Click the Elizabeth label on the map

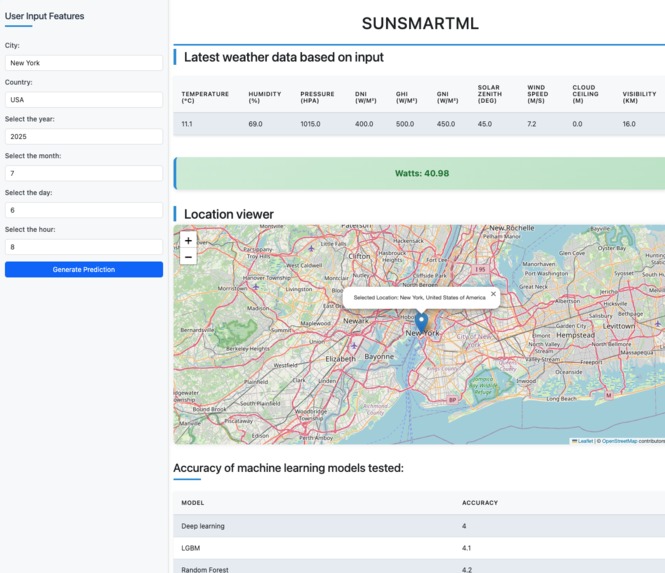pos(341,359)
